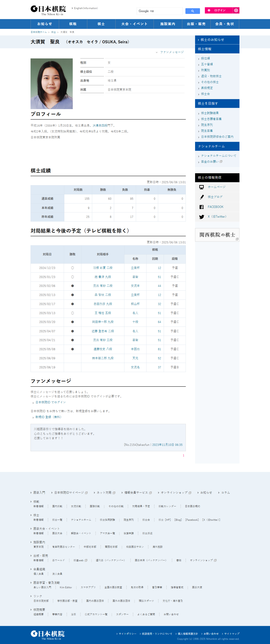Open 所属別 sidebar link
Screen dimensions: 270x644
coord(205,70)
